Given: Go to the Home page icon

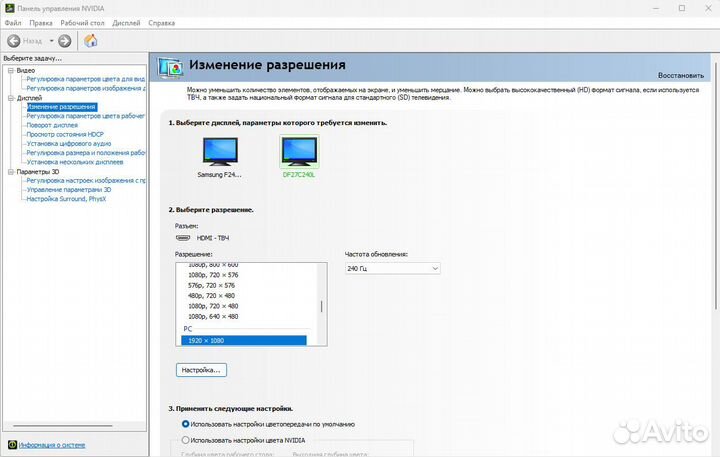Looking at the screenshot, I should point(91,41).
